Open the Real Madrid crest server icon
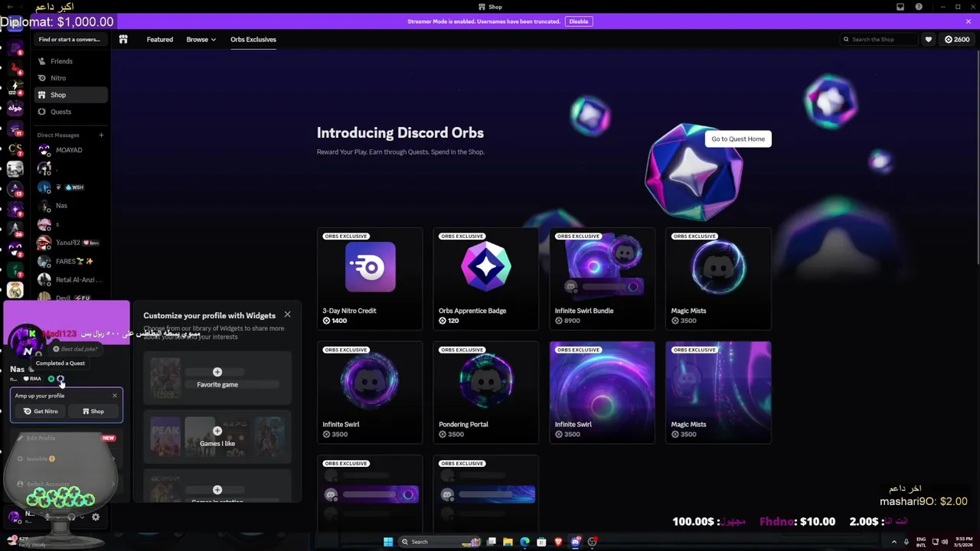Screen dimensions: 980x551 click(15, 290)
